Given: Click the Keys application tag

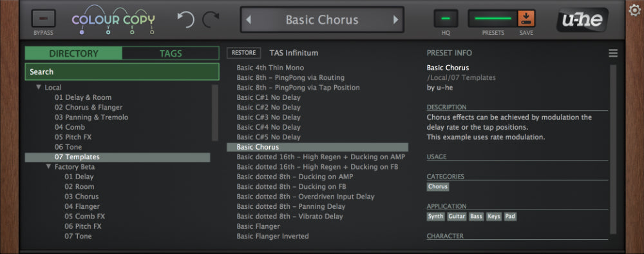Looking at the screenshot, I should coord(494,216).
